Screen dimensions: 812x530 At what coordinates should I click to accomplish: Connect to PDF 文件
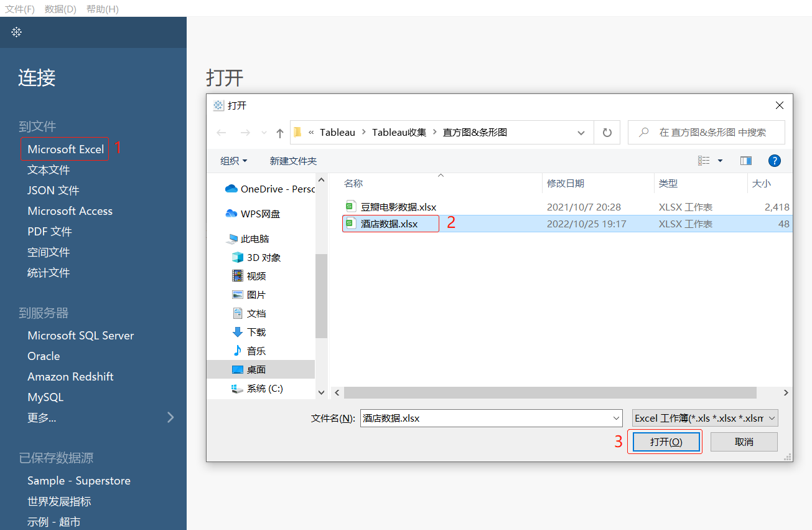coord(50,232)
